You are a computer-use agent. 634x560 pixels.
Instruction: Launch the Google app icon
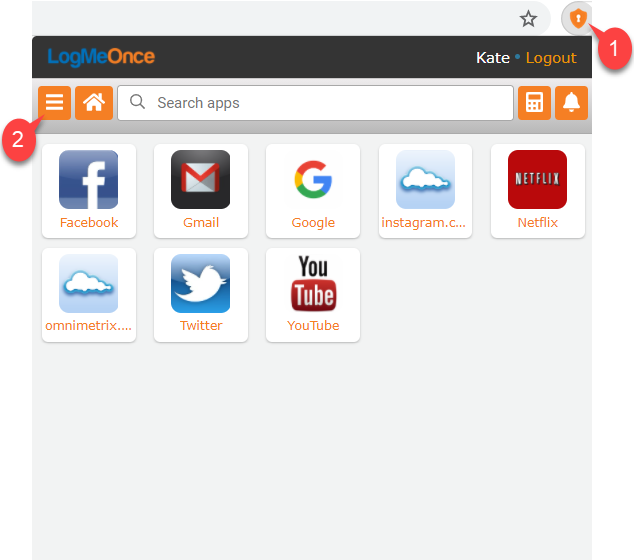click(x=313, y=180)
